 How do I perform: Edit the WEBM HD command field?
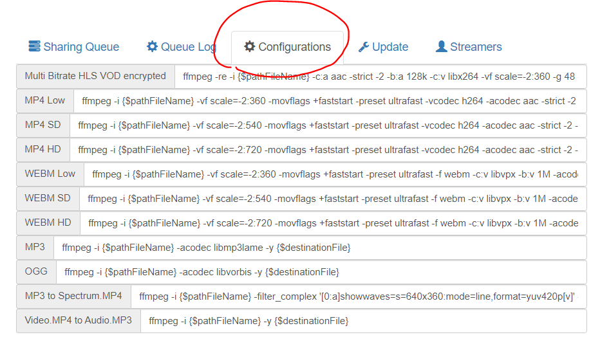pyautogui.click(x=333, y=223)
